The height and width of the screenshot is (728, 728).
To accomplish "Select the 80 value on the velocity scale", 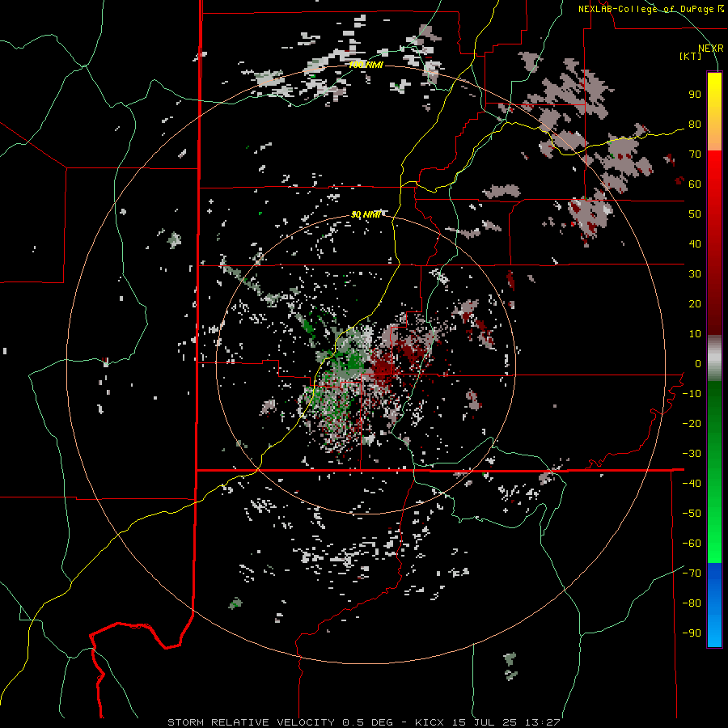I will (x=695, y=124).
